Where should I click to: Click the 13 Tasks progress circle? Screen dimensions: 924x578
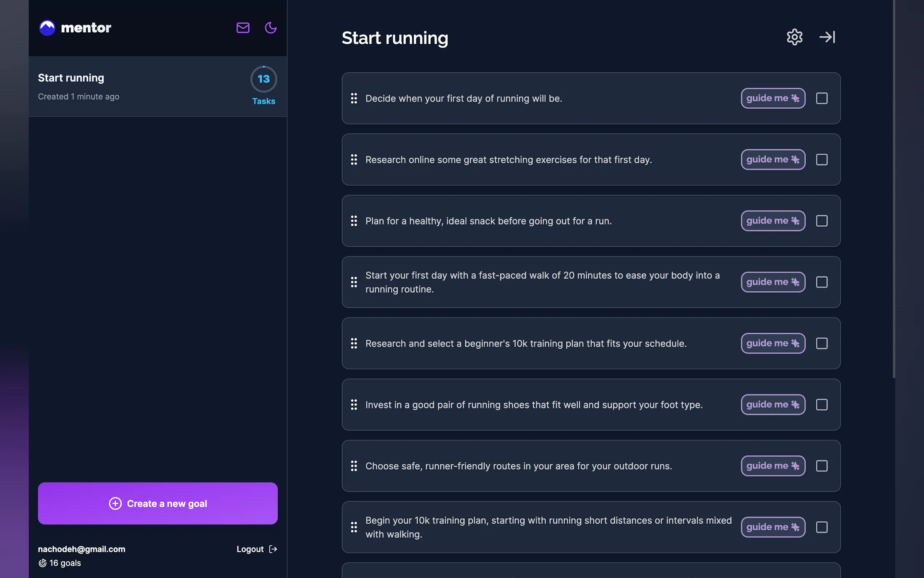[x=264, y=79]
